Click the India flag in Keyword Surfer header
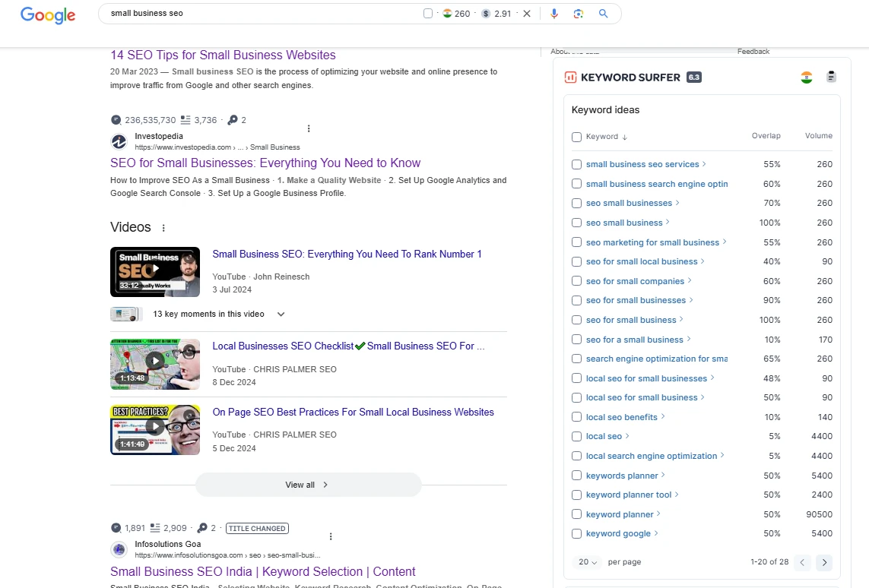 [x=807, y=77]
